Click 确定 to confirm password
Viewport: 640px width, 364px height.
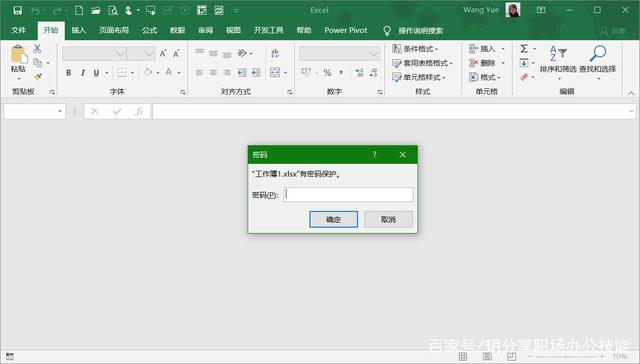pos(333,220)
